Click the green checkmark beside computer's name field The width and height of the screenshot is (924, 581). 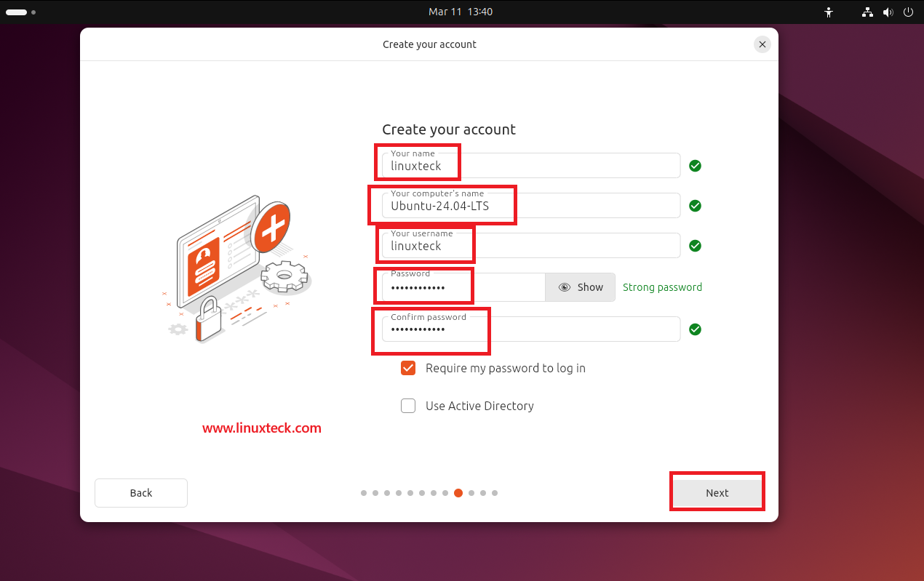click(695, 206)
